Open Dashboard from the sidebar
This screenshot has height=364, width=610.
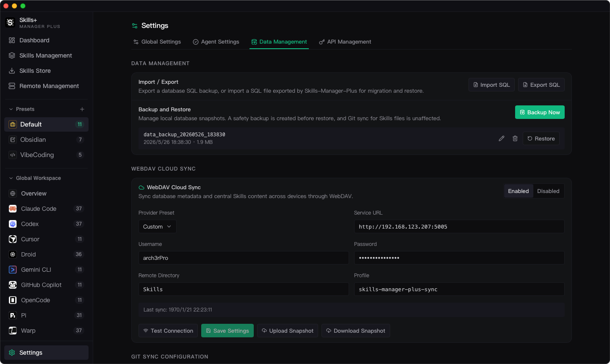click(46, 40)
